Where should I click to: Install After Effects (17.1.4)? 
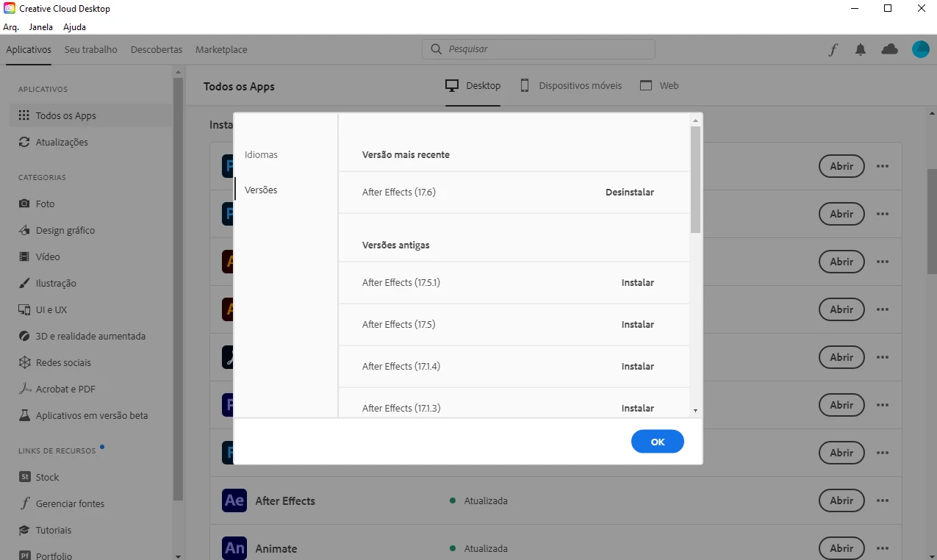[638, 367]
